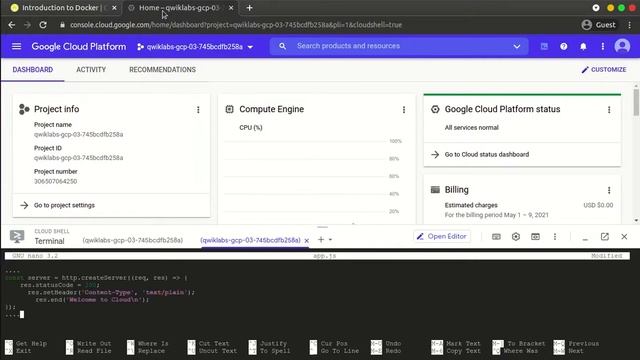The height and width of the screenshot is (360, 640).
Task: Click the Cloud Shell panel resize handle
Action: point(322,227)
